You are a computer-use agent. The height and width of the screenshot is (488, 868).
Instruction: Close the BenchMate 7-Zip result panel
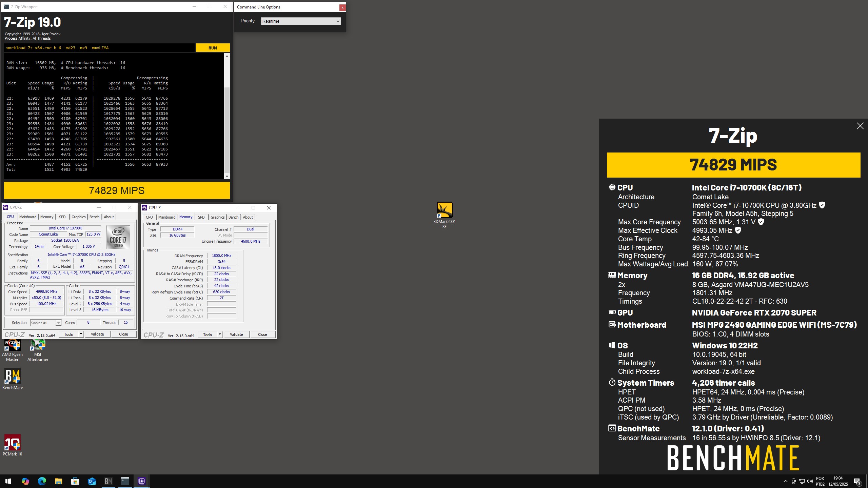click(x=860, y=126)
